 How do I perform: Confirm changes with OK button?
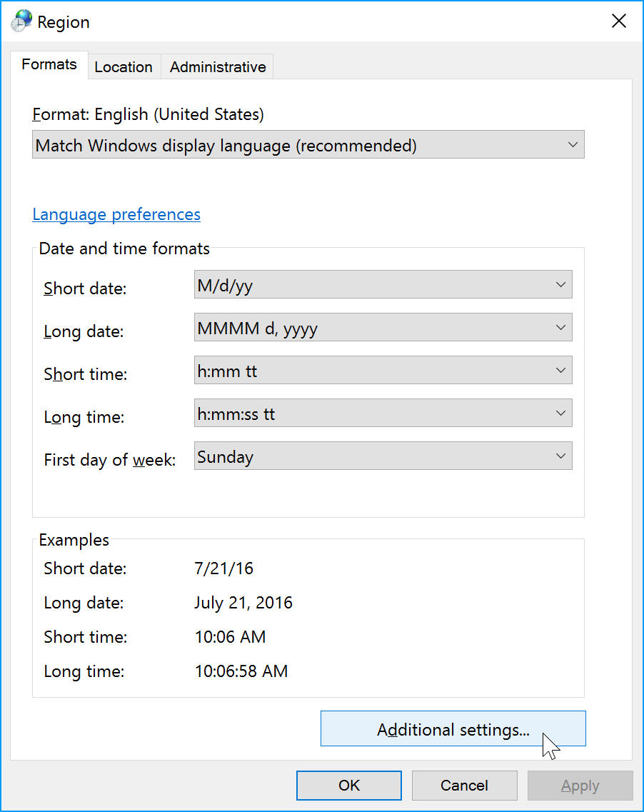[x=348, y=785]
